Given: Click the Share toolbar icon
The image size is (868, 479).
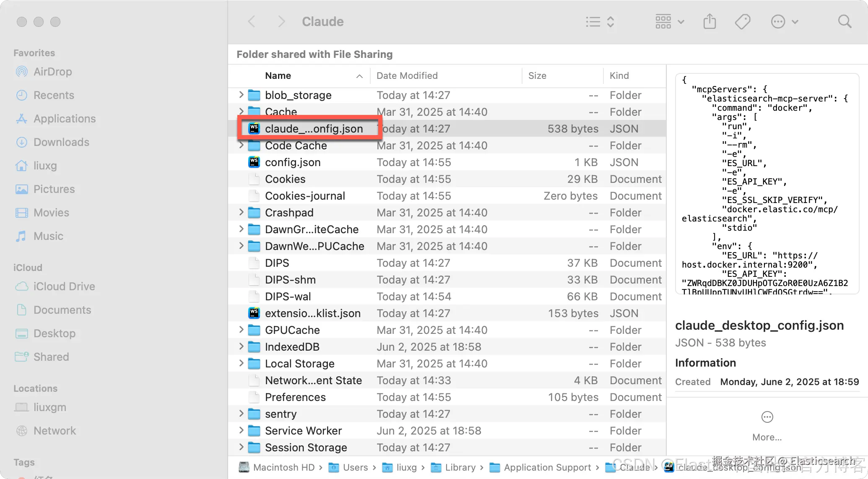Looking at the screenshot, I should point(709,21).
